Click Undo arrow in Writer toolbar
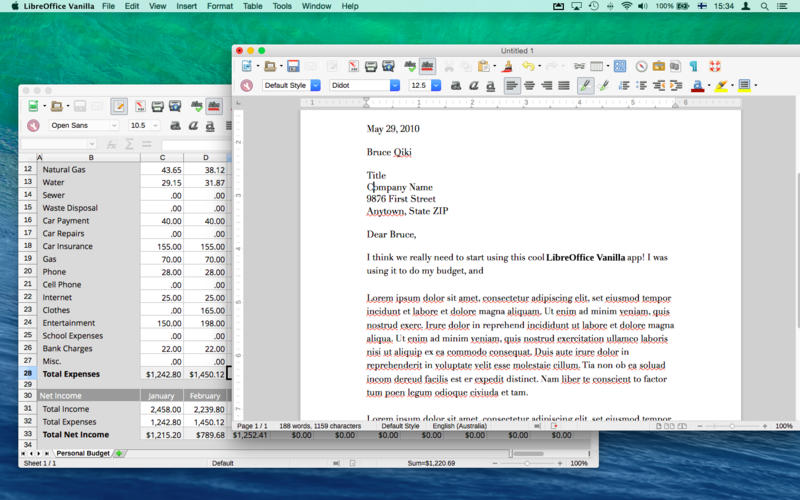Screen dimensions: 800x500 click(x=527, y=66)
